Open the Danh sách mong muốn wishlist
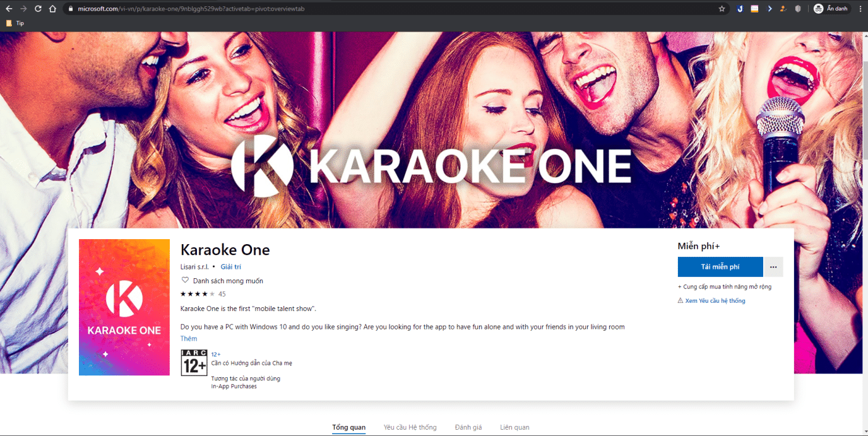868x436 pixels. (x=228, y=281)
